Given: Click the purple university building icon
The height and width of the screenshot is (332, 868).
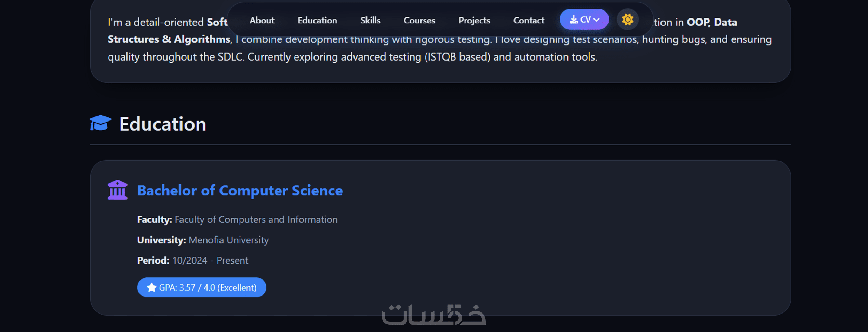Looking at the screenshot, I should [x=117, y=190].
